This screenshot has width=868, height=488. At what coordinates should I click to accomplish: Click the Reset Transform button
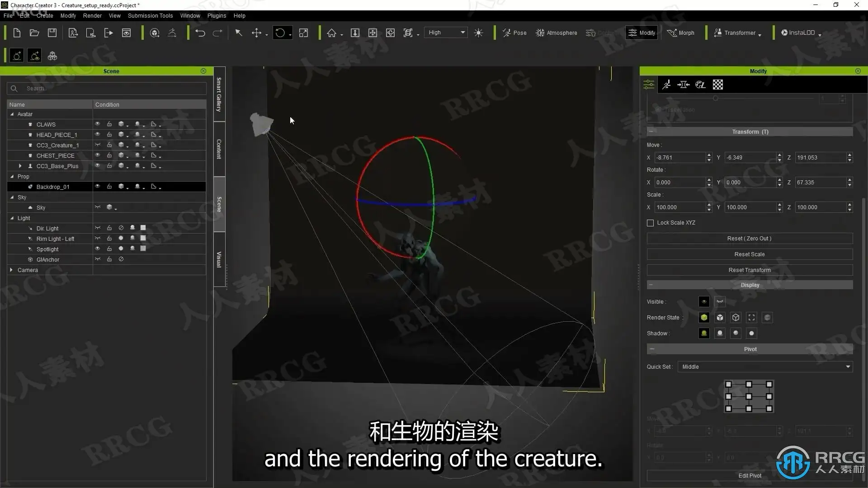tap(750, 270)
